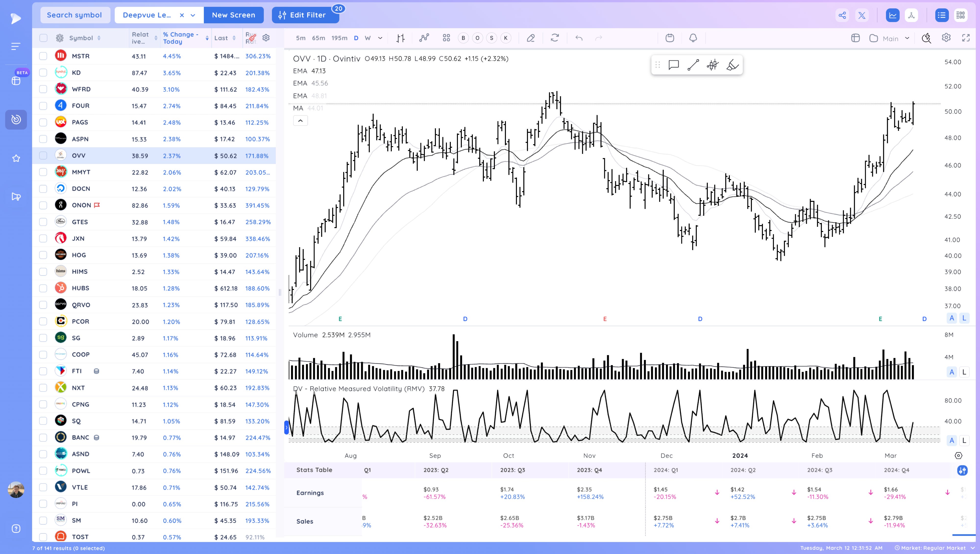Image resolution: width=980 pixels, height=554 pixels.
Task: Click the dividend D marker near Sep
Action: [x=465, y=319]
